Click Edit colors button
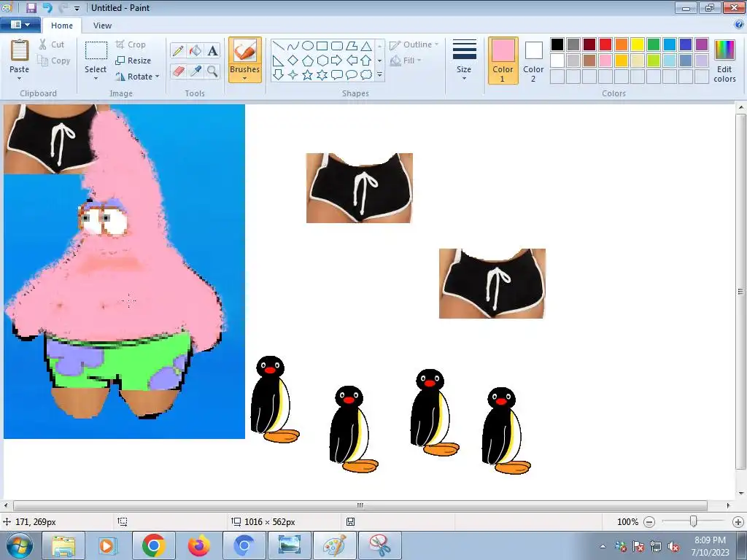Image resolution: width=747 pixels, height=560 pixels. (724, 61)
